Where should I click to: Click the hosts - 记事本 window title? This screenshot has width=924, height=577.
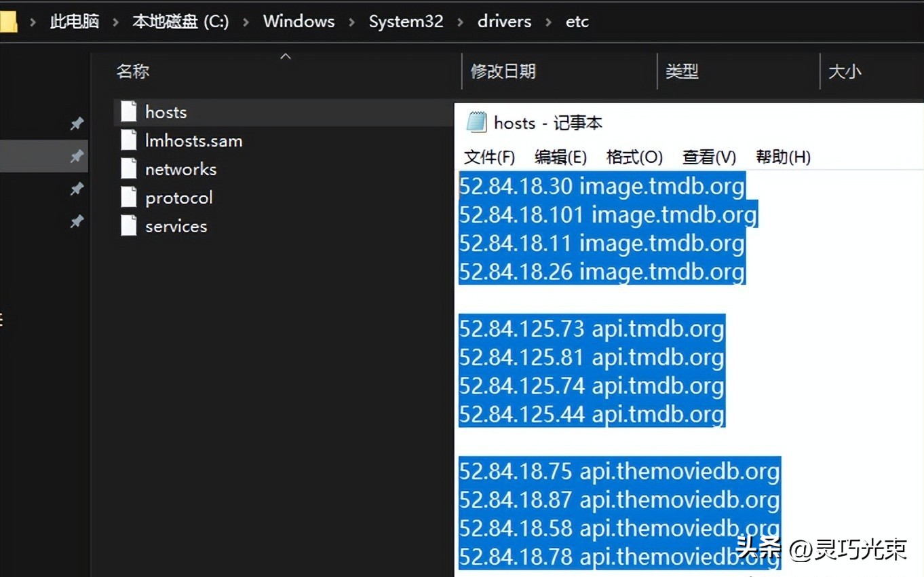[x=548, y=123]
